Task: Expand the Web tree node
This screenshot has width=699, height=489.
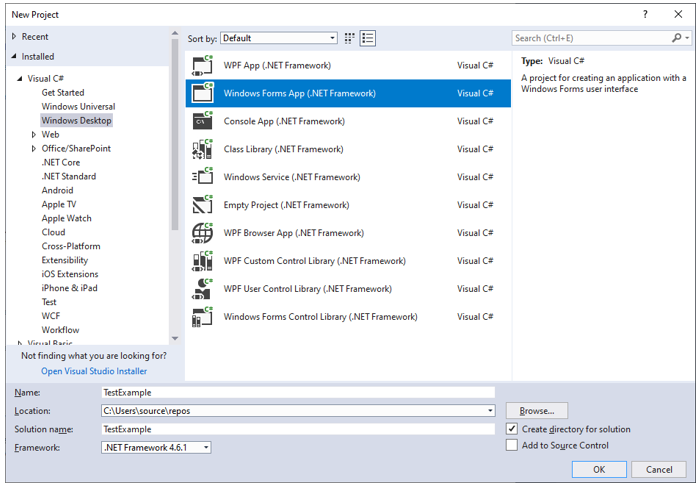Action: (x=34, y=134)
